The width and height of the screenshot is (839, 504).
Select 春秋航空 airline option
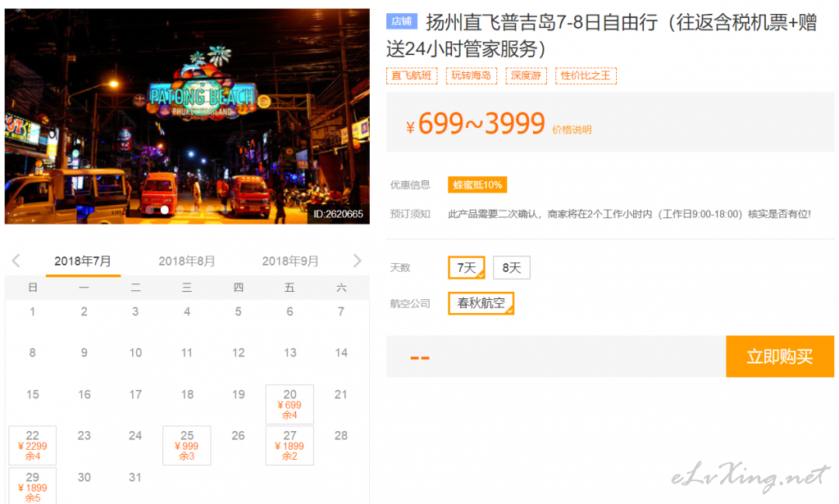pos(481,303)
